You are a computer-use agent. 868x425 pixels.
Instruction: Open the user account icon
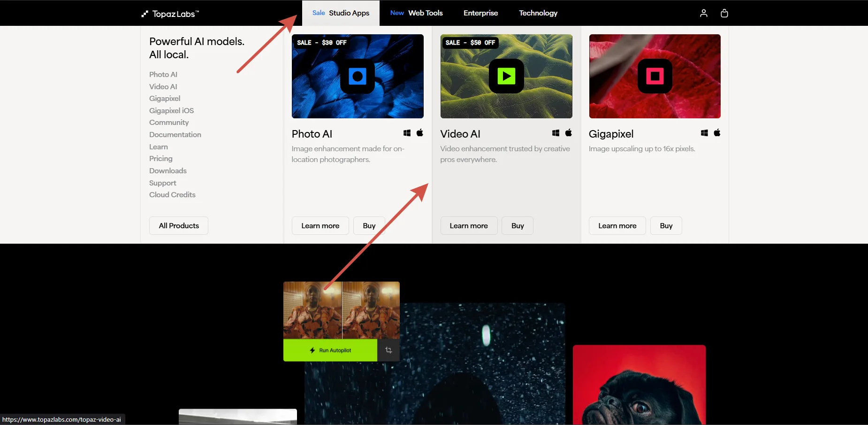click(703, 13)
